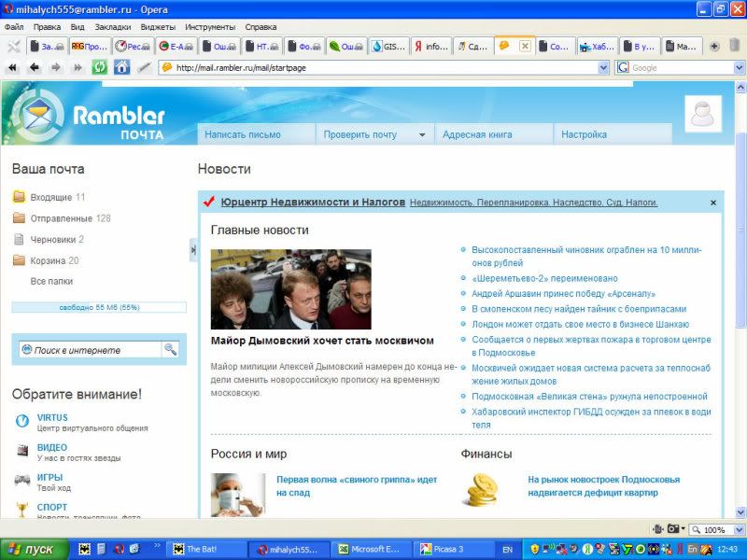Switch to Picasa 3 taskbar window

click(453, 549)
